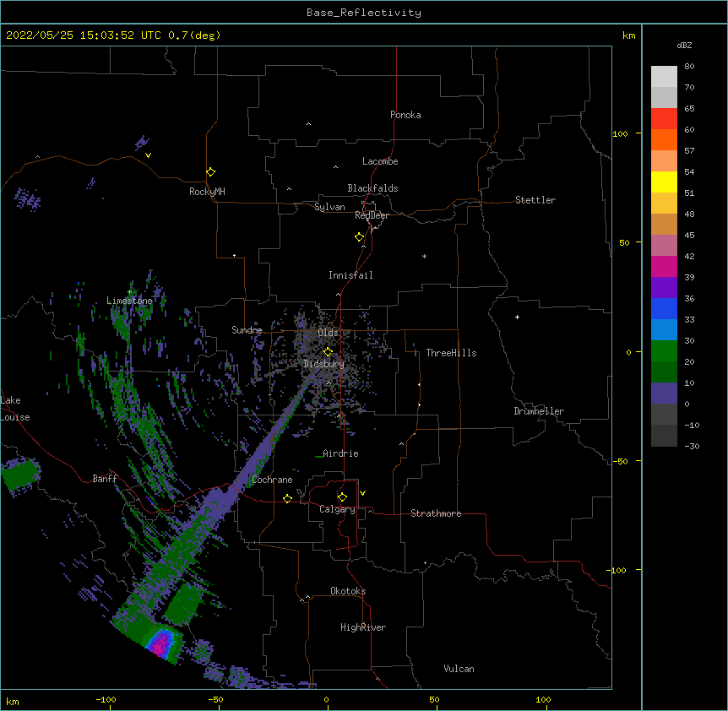This screenshot has height=711, width=728.
Task: Click the white asterisk above the Limestone label
Action: (x=130, y=292)
